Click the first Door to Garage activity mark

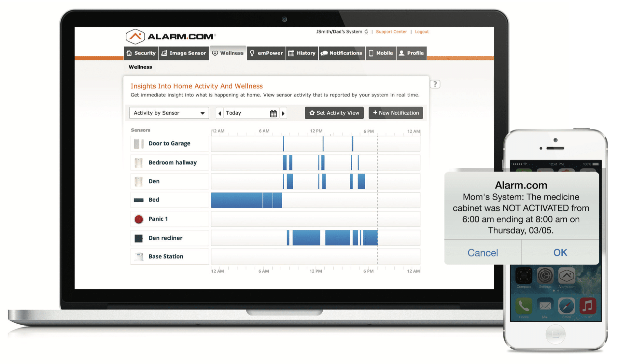(284, 144)
